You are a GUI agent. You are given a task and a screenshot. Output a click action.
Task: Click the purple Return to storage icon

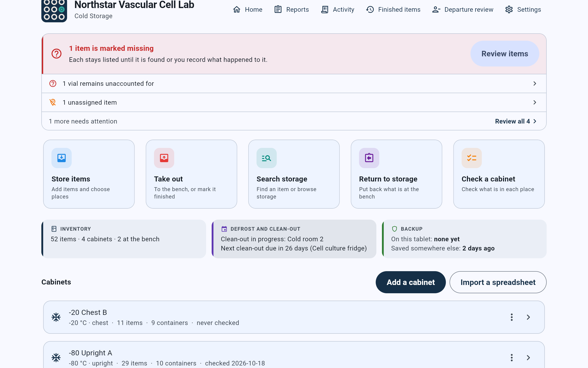pos(369,158)
